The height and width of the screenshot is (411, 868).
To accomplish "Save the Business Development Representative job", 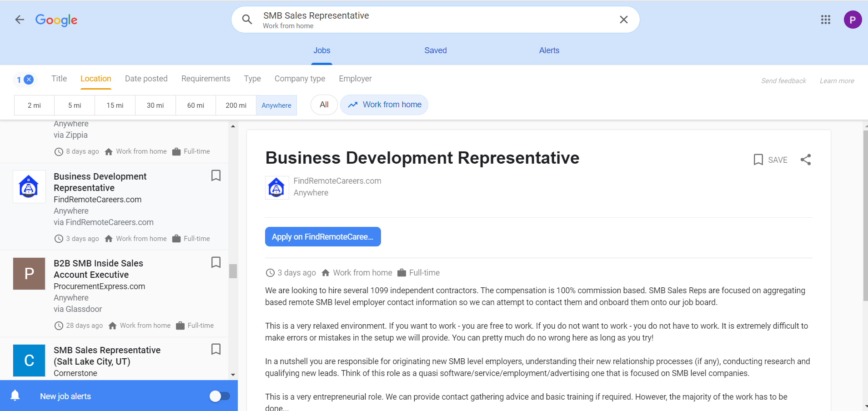I will (770, 160).
